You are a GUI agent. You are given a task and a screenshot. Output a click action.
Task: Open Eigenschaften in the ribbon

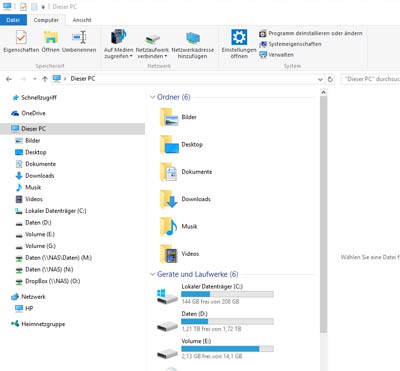pyautogui.click(x=21, y=41)
